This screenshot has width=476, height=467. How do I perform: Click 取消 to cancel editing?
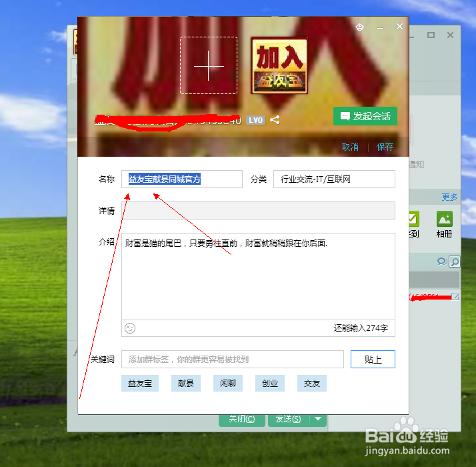click(350, 147)
